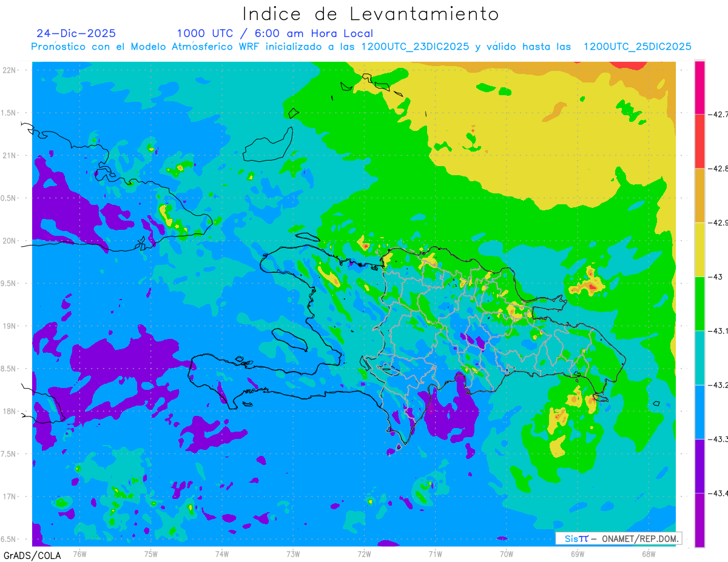Image resolution: width=728 pixels, height=562 pixels.
Task: Click the title "Indice de Levantamiento"
Action: pyautogui.click(x=370, y=13)
